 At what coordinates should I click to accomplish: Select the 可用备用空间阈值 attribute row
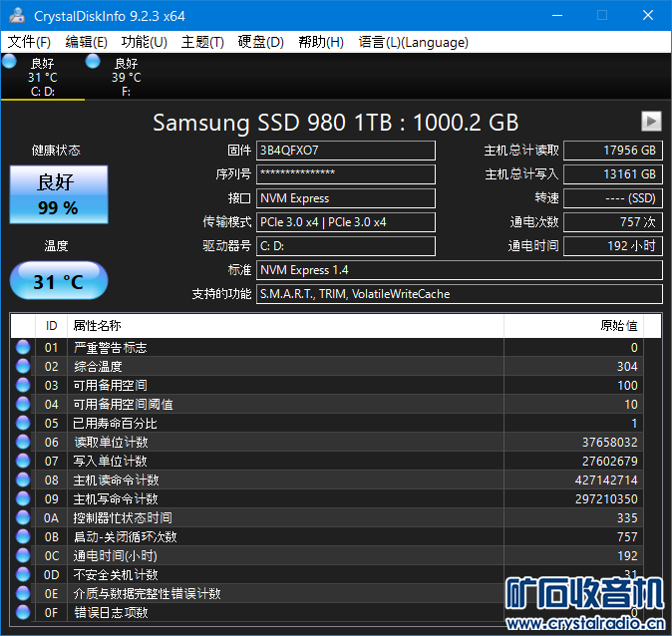pyautogui.click(x=327, y=404)
